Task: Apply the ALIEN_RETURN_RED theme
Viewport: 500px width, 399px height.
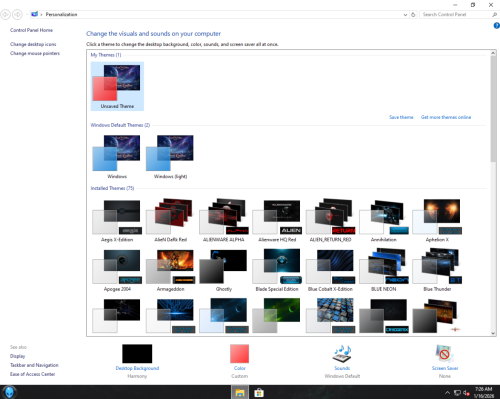Action: pyautogui.click(x=330, y=220)
